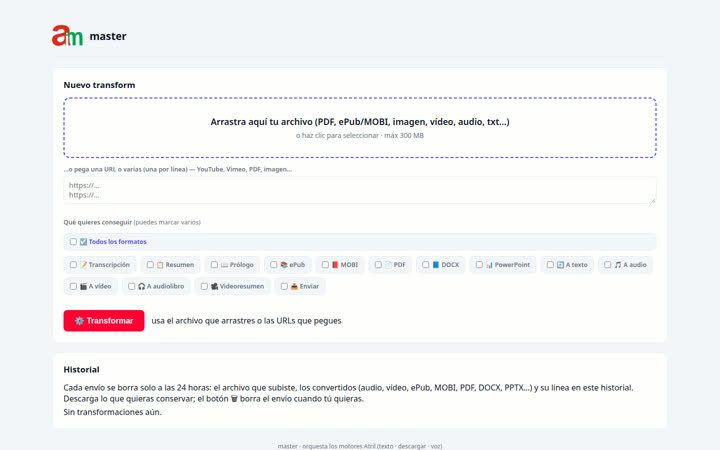Click the 'master' title beside the logo
This screenshot has width=720, height=450.
click(108, 36)
